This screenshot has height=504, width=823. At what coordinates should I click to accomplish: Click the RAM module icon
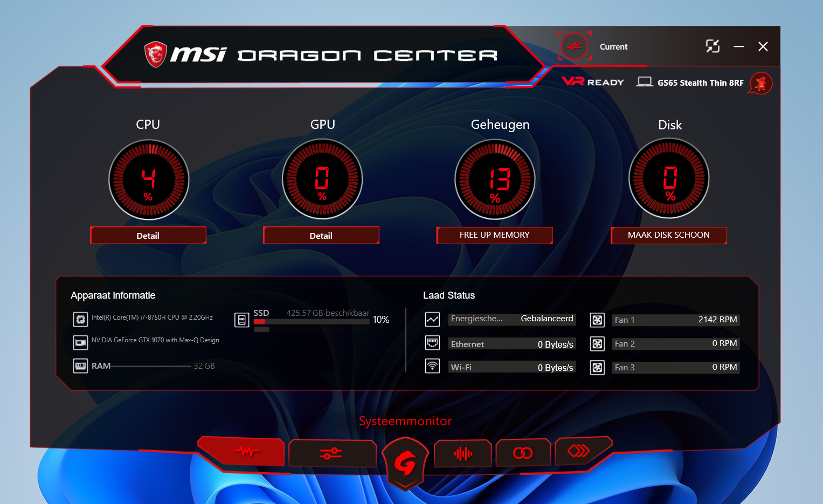click(80, 366)
